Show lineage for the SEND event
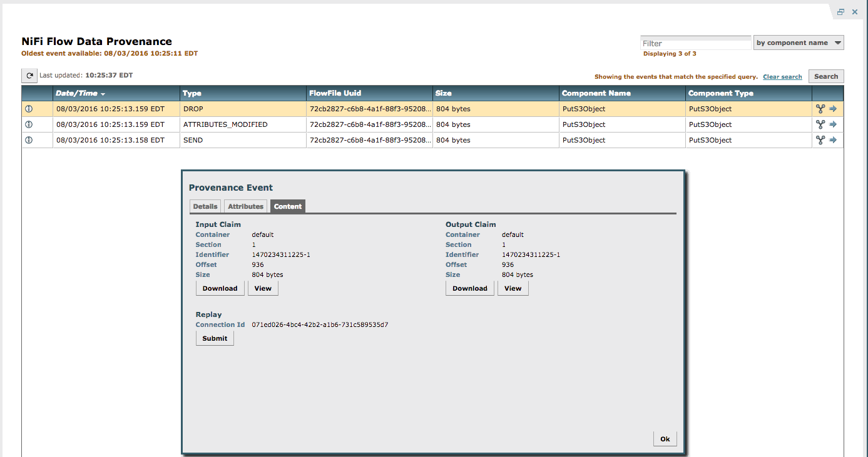The height and width of the screenshot is (457, 868). coord(820,139)
